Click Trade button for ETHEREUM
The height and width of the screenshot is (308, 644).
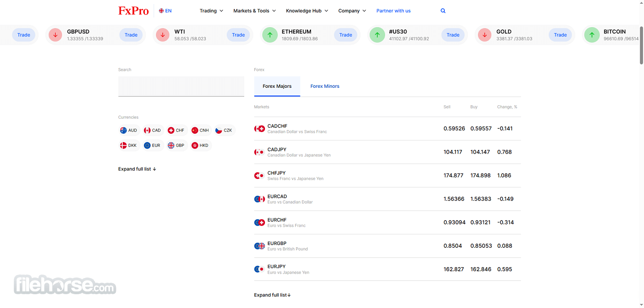[345, 35]
